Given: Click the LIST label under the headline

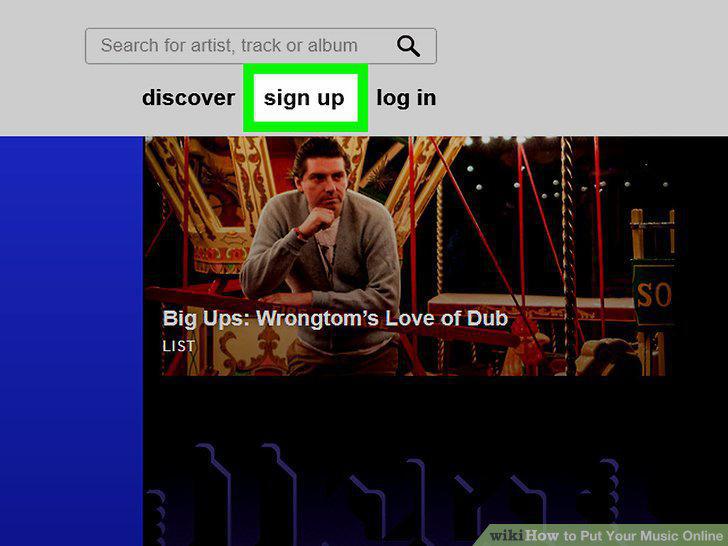Looking at the screenshot, I should click(x=179, y=346).
